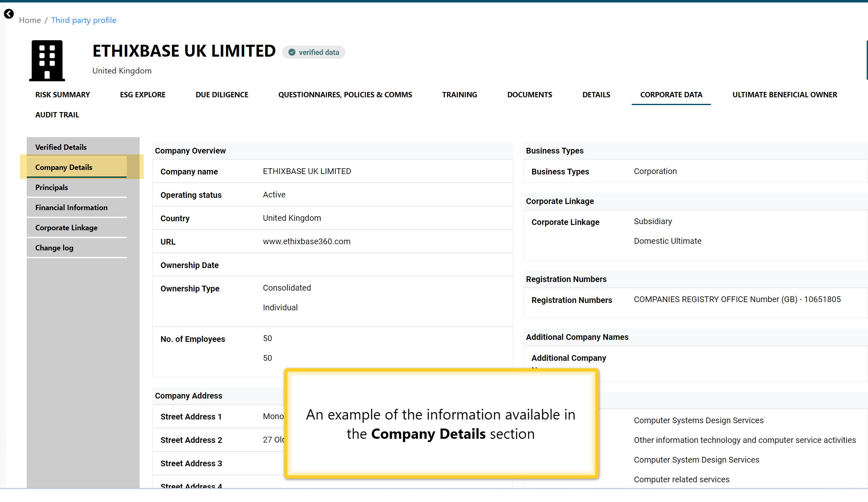
Task: Open Principals sidebar section
Action: coord(77,187)
